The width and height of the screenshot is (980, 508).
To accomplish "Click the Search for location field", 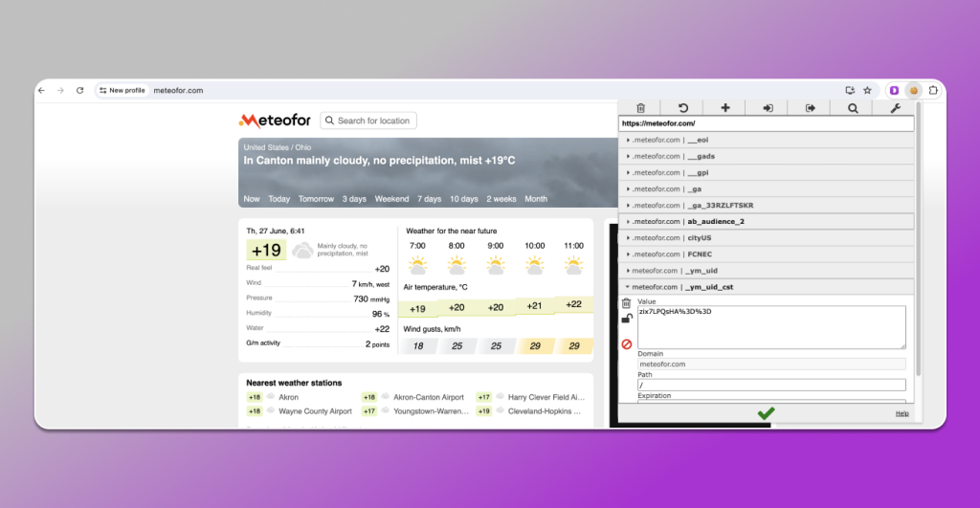I will (x=368, y=121).
